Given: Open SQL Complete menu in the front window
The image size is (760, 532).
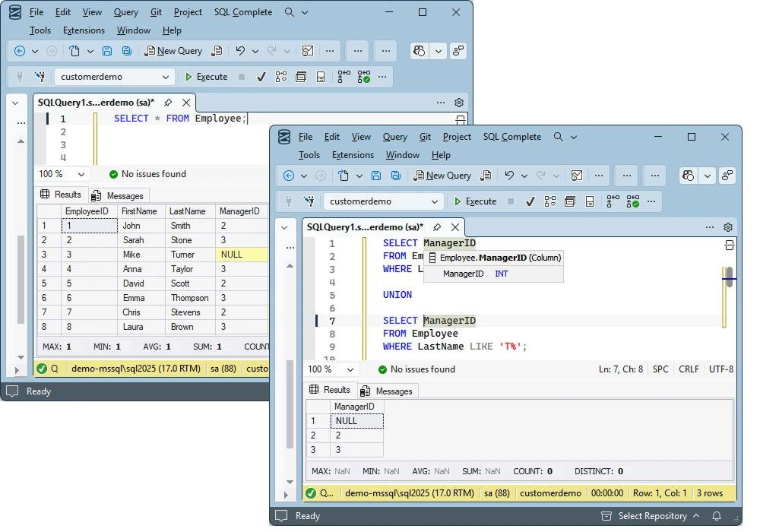Looking at the screenshot, I should click(x=511, y=137).
